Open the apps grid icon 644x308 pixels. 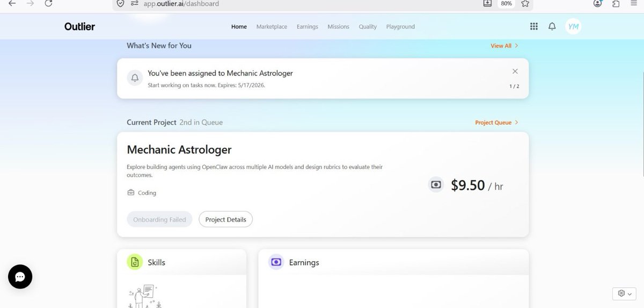[x=533, y=26]
